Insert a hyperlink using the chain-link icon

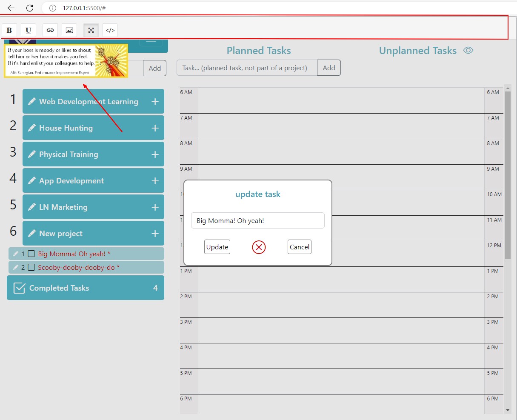50,30
